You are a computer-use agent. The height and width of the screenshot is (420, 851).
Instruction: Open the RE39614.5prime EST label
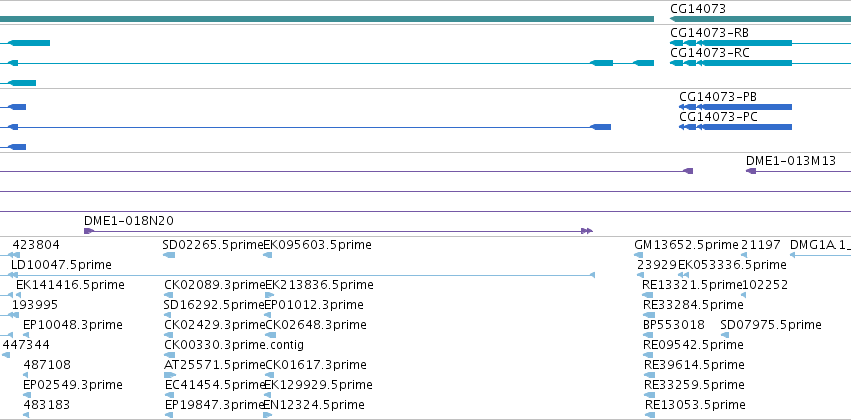(x=694, y=365)
